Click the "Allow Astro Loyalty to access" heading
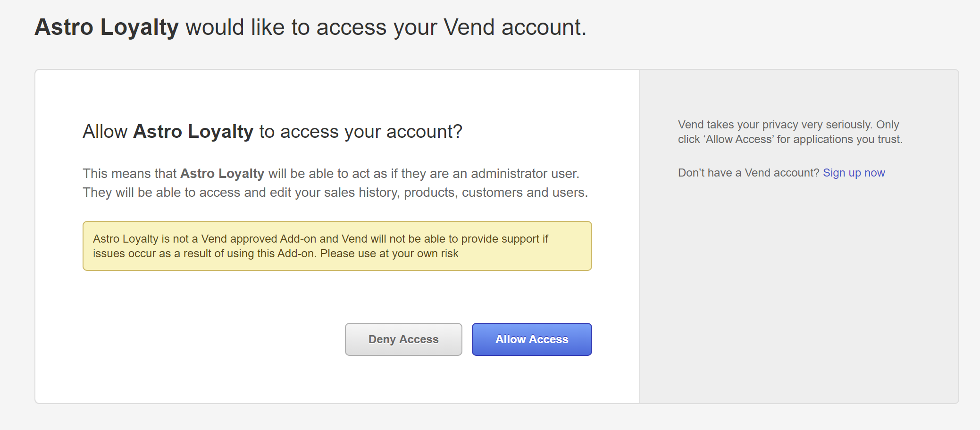 [272, 132]
